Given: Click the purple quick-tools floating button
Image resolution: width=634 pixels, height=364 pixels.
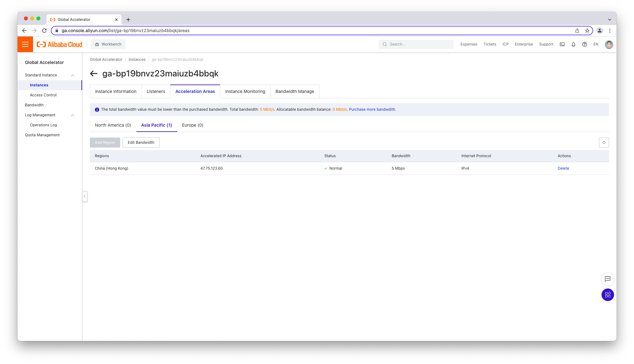Looking at the screenshot, I should [x=607, y=295].
